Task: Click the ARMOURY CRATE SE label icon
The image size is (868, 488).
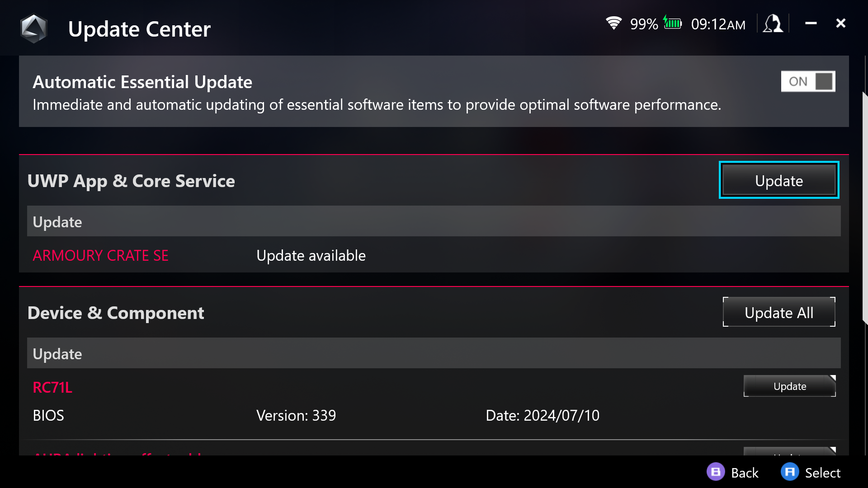Action: click(x=101, y=255)
